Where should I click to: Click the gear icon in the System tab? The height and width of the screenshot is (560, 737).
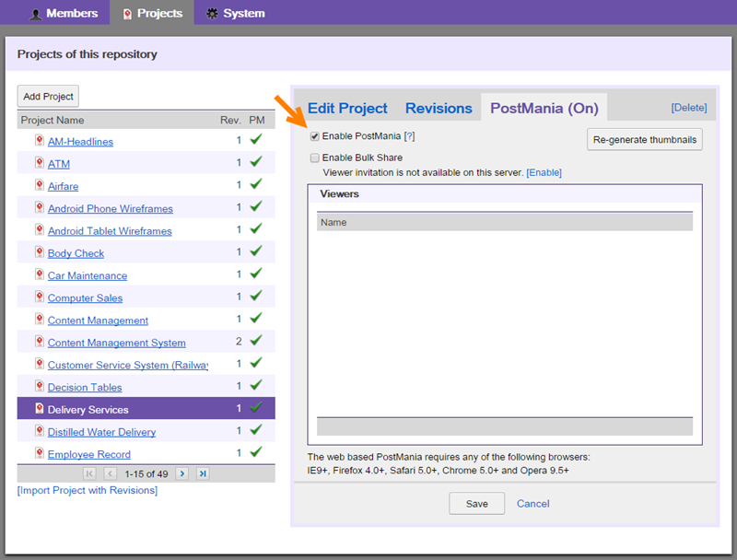[x=213, y=14]
